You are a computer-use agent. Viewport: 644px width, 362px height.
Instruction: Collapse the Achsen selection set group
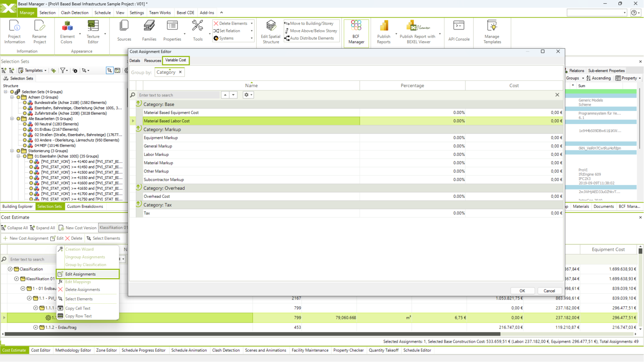point(13,97)
